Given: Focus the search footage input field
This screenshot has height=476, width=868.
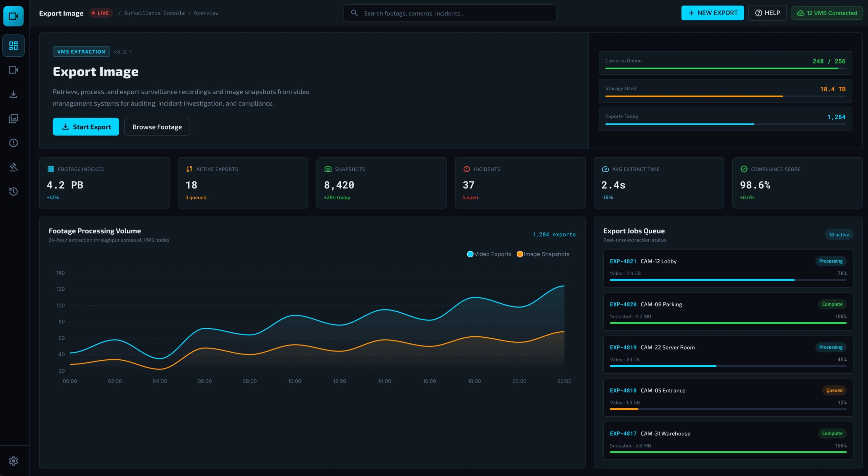Looking at the screenshot, I should pos(450,13).
